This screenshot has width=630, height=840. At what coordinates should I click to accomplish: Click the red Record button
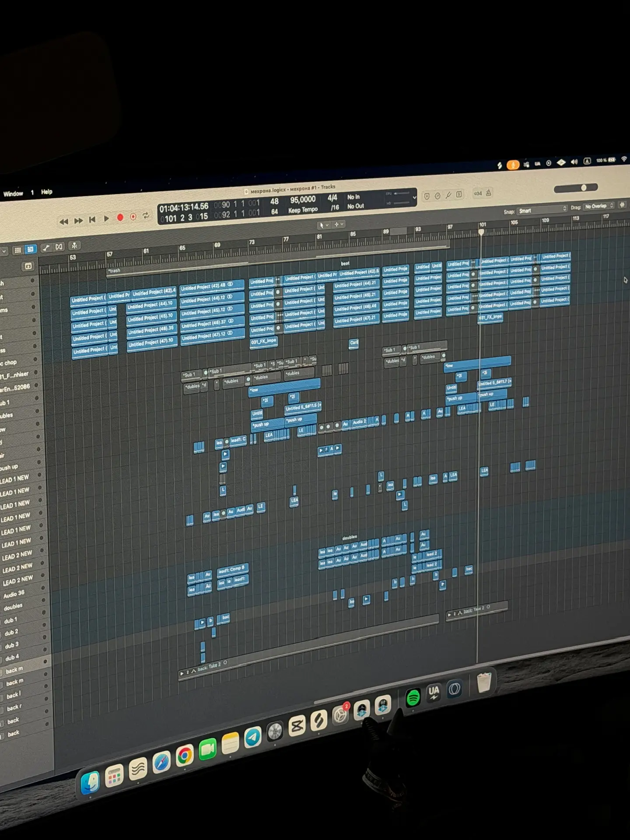click(120, 217)
